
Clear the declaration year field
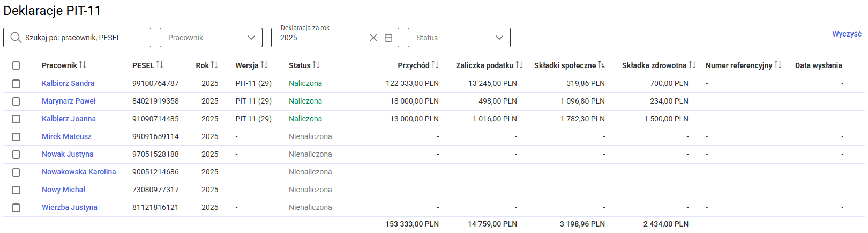pos(373,38)
